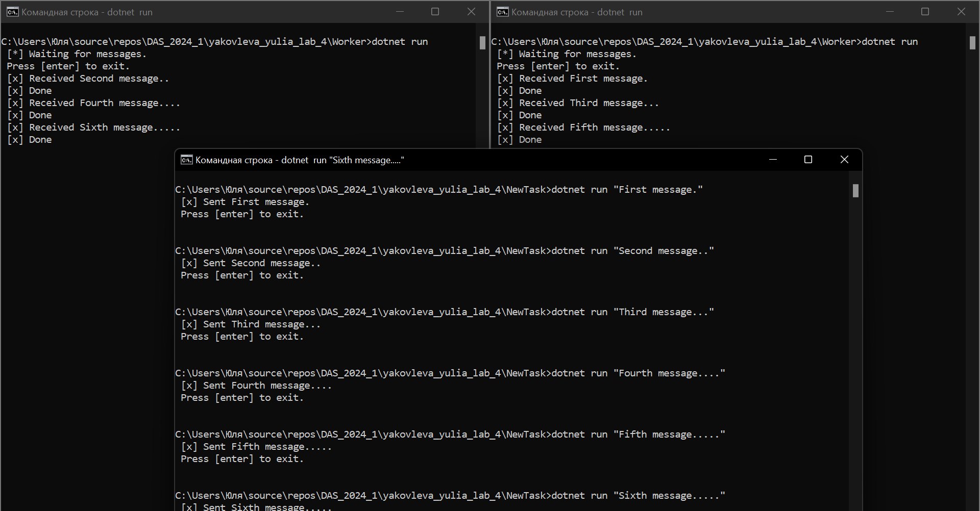Click the Worker>dotnet run prompt line in right window
Screen dimensions: 980x511
pos(704,42)
